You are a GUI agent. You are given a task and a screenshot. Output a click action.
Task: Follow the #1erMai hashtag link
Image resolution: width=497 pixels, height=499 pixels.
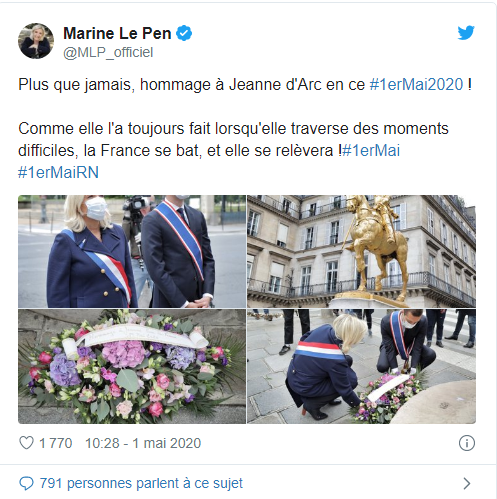(x=371, y=150)
